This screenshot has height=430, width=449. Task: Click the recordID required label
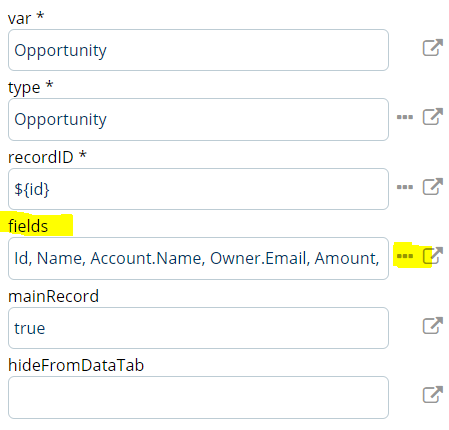[x=47, y=157]
